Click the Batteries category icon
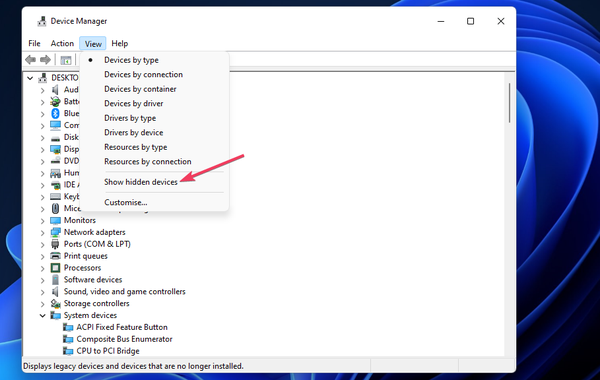The width and height of the screenshot is (600, 380). 55,101
